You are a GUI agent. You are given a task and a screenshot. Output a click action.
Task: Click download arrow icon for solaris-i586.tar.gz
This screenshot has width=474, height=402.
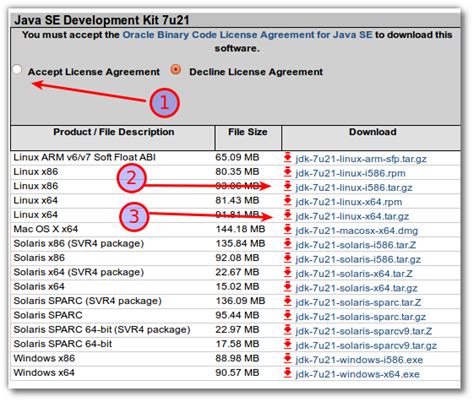pyautogui.click(x=287, y=258)
